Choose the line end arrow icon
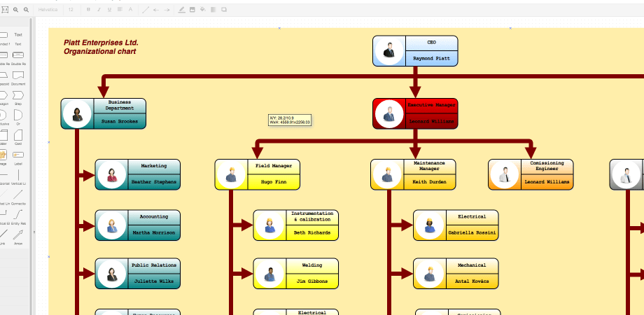Image resolution: width=644 pixels, height=315 pixels. [x=167, y=9]
